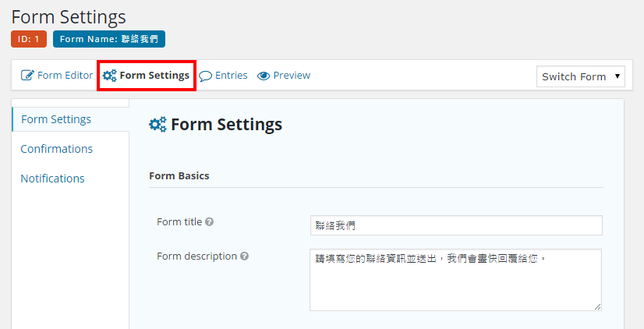The height and width of the screenshot is (329, 644).
Task: Open the form Preview link
Action: 292,76
